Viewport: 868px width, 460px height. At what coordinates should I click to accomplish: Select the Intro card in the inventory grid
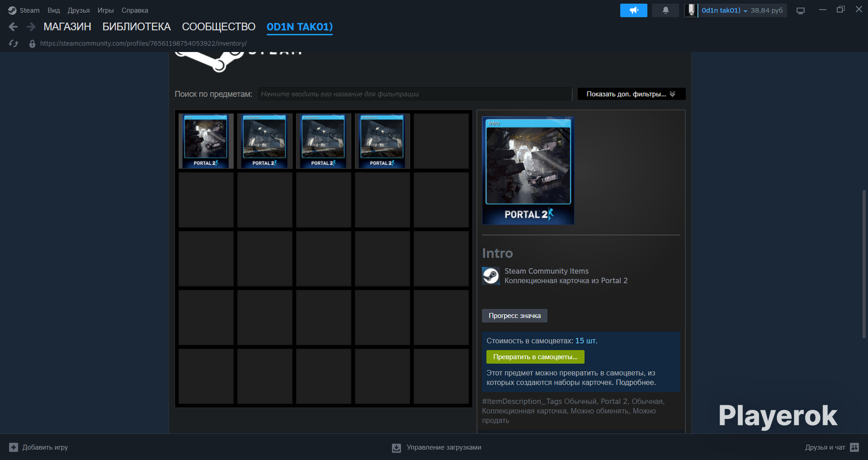206,141
